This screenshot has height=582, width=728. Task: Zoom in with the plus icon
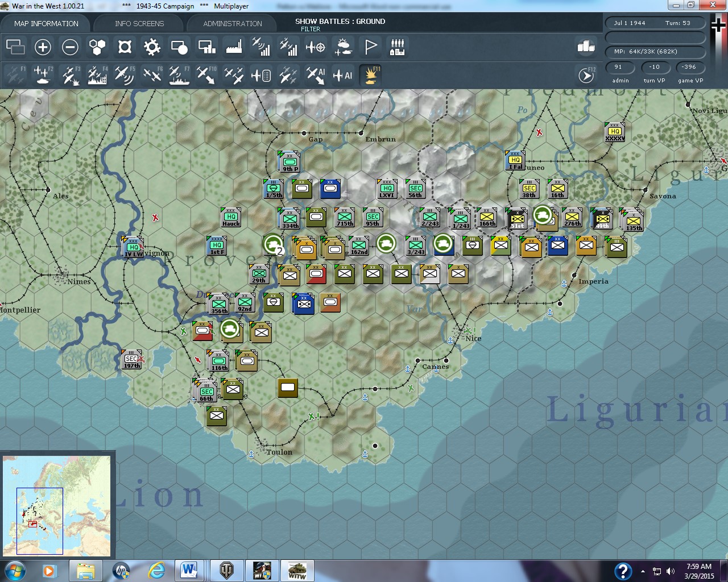(x=43, y=47)
